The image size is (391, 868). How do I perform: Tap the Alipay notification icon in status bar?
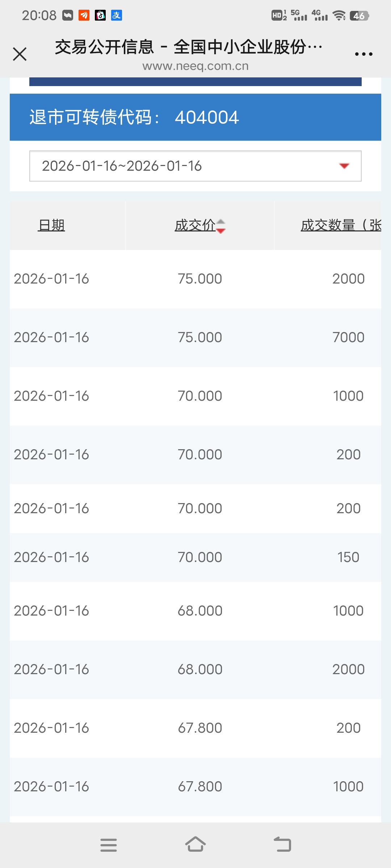[117, 15]
